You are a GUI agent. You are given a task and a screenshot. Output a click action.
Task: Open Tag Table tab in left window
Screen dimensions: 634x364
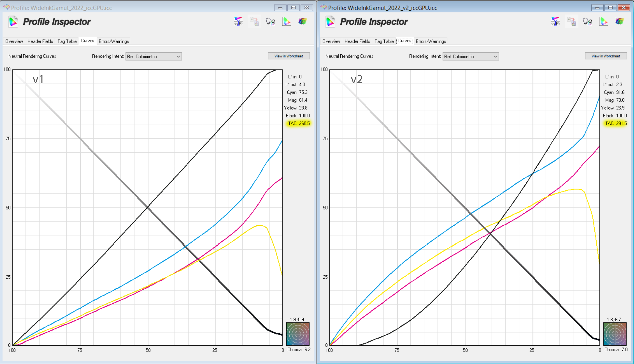pos(67,41)
